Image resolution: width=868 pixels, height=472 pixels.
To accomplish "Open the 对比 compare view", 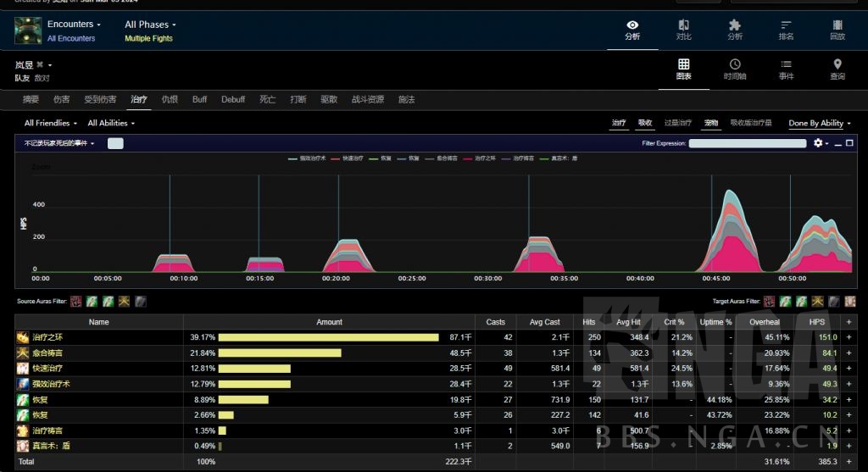I will 684,31.
